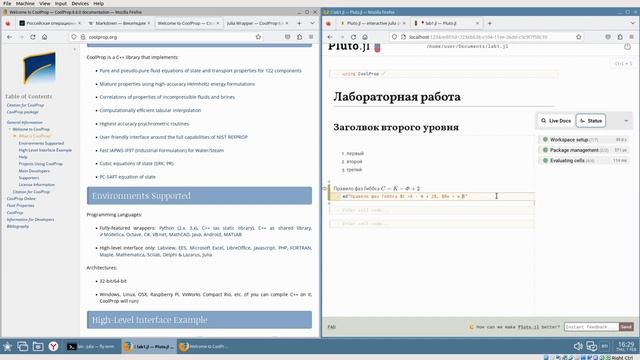Viewport: 640px width, 360px height.
Task: Show site info shield for localhost
Action: coord(394,37)
